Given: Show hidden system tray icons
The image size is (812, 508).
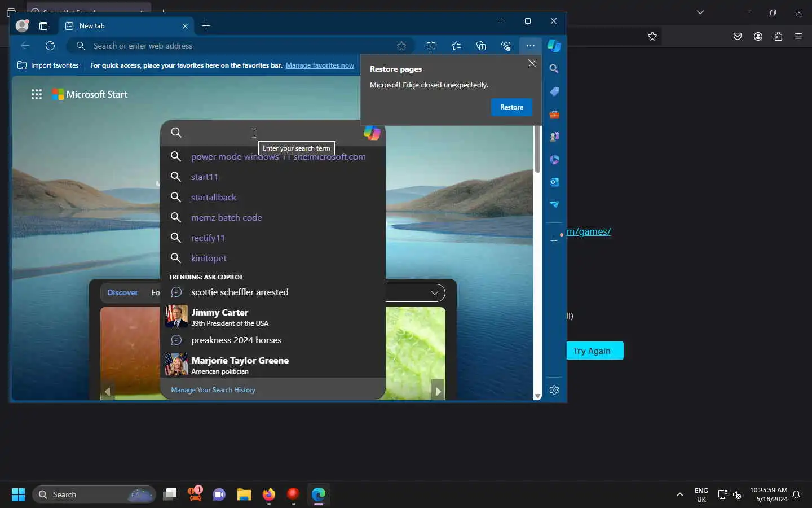Looking at the screenshot, I should (680, 495).
